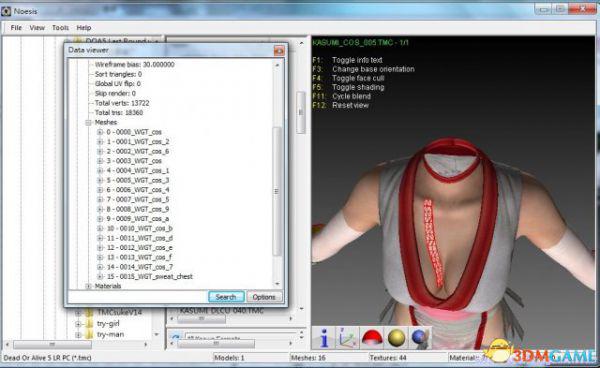Open the View menu
This screenshot has height=368, width=600.
coord(37,28)
